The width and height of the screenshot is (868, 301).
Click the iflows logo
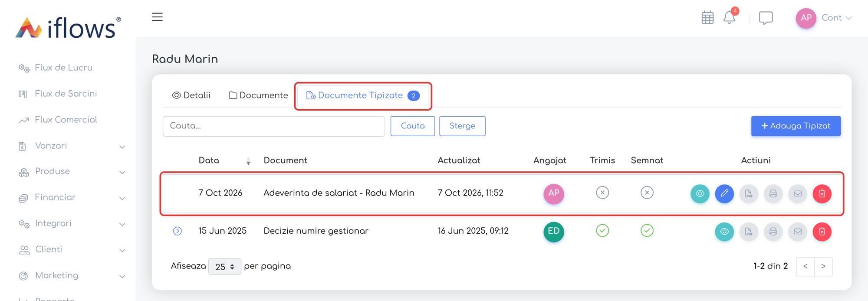pyautogui.click(x=68, y=28)
